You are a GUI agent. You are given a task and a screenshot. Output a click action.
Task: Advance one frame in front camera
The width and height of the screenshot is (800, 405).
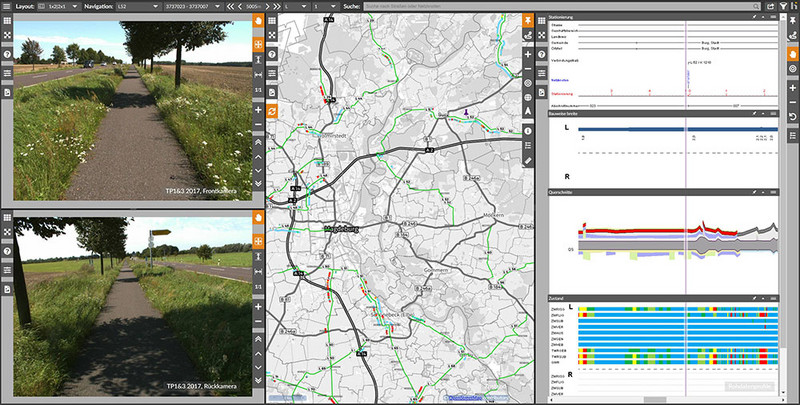click(258, 157)
